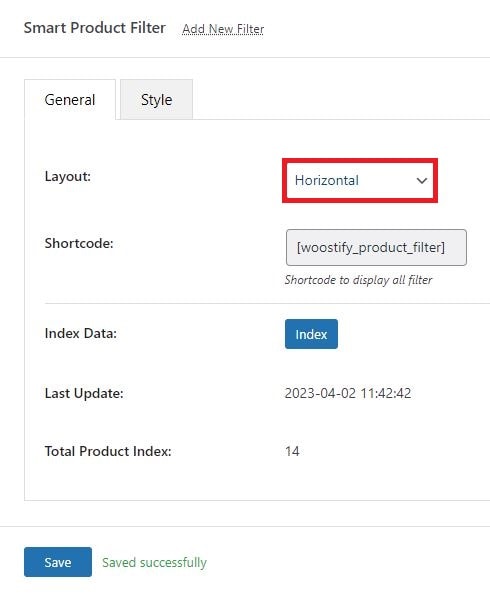Open the Layout dropdown showing Horizontal
Screen dimensions: 490x595
pos(360,180)
